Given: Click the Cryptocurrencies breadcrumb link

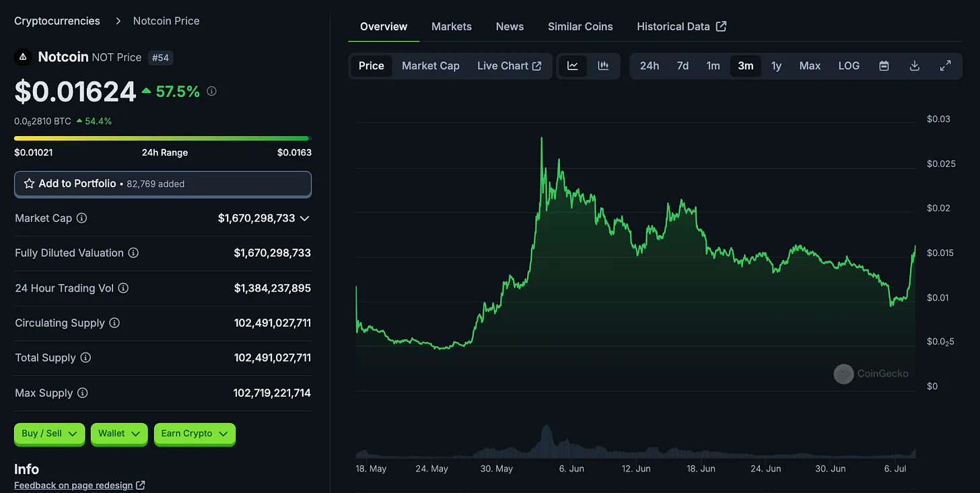Looking at the screenshot, I should click(57, 21).
